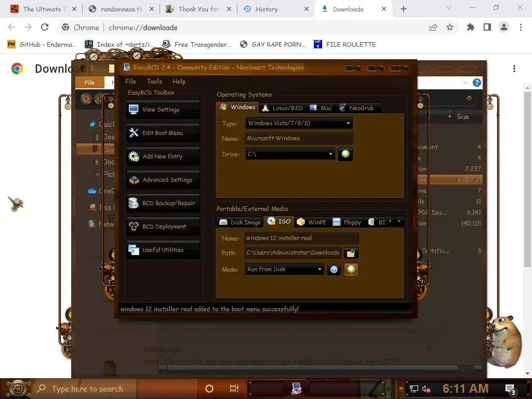The height and width of the screenshot is (399, 532).
Task: Click browse folder icon beside Path field
Action: pos(351,253)
